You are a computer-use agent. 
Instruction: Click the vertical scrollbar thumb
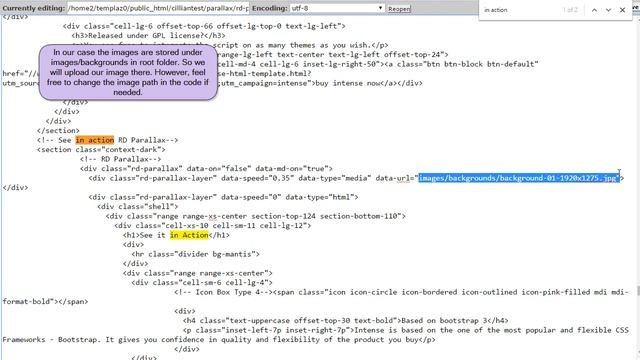[638, 291]
